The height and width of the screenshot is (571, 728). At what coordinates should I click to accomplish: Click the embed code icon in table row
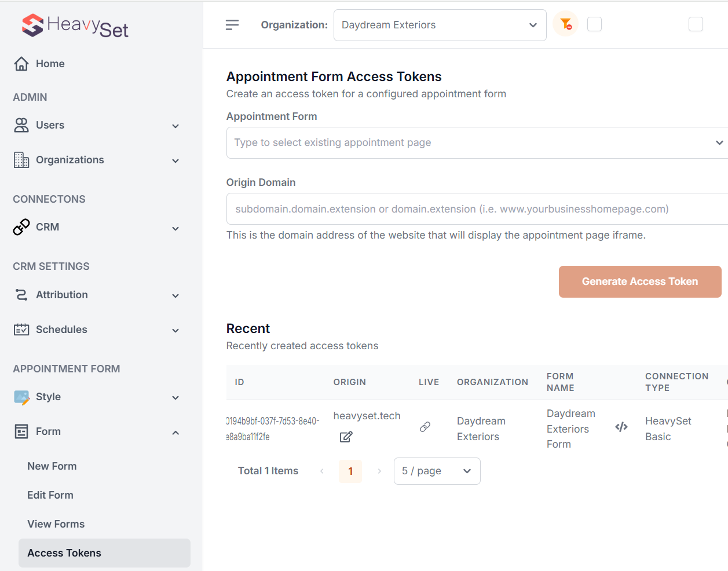pyautogui.click(x=621, y=427)
